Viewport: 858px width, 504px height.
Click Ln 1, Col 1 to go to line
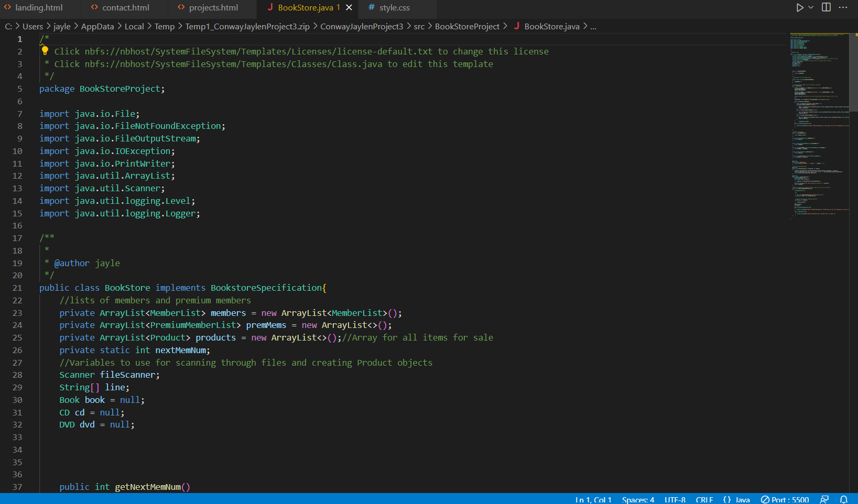[x=593, y=499]
